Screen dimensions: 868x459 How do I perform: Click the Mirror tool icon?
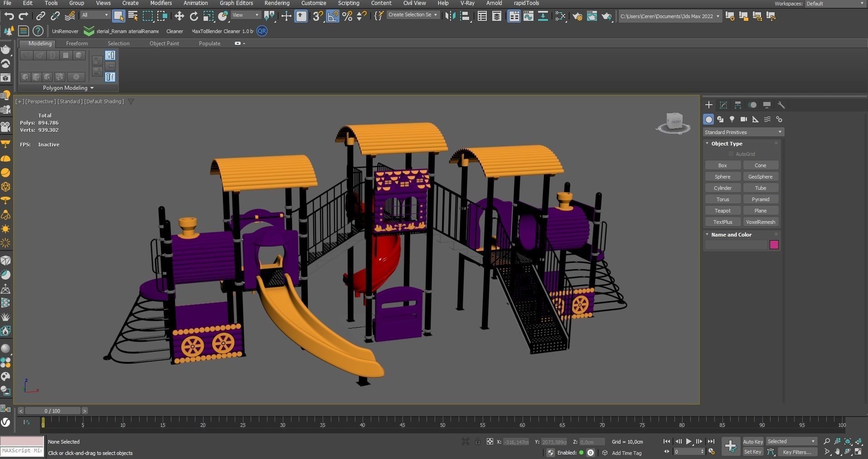(450, 16)
